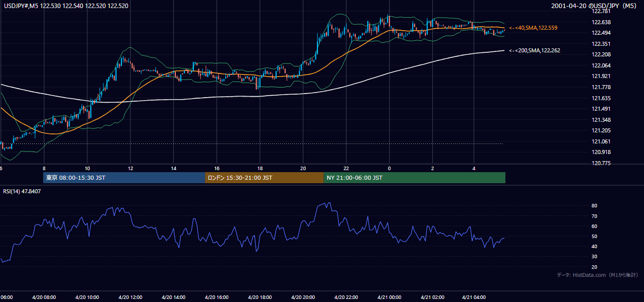Click the 200 SMA 122.262 label
Screen dimensions: 644x302
click(x=534, y=50)
